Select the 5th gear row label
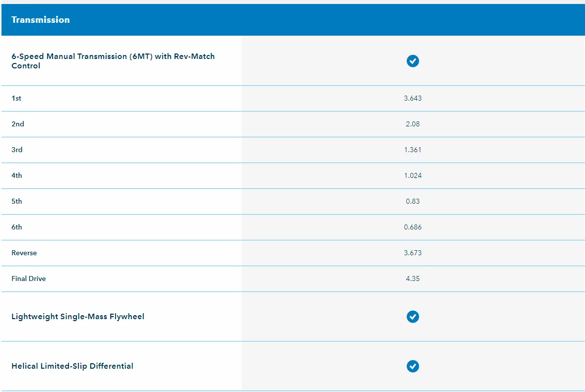585x392 pixels. (x=17, y=202)
